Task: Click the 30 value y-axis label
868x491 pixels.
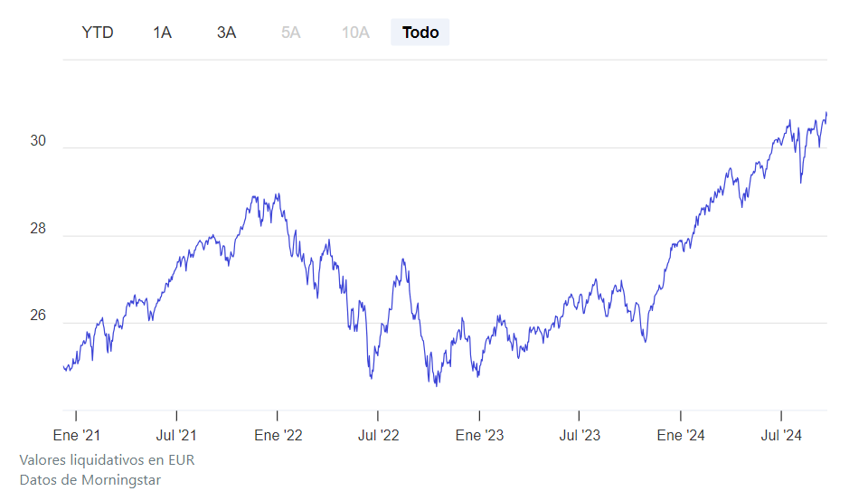Action: coord(38,141)
